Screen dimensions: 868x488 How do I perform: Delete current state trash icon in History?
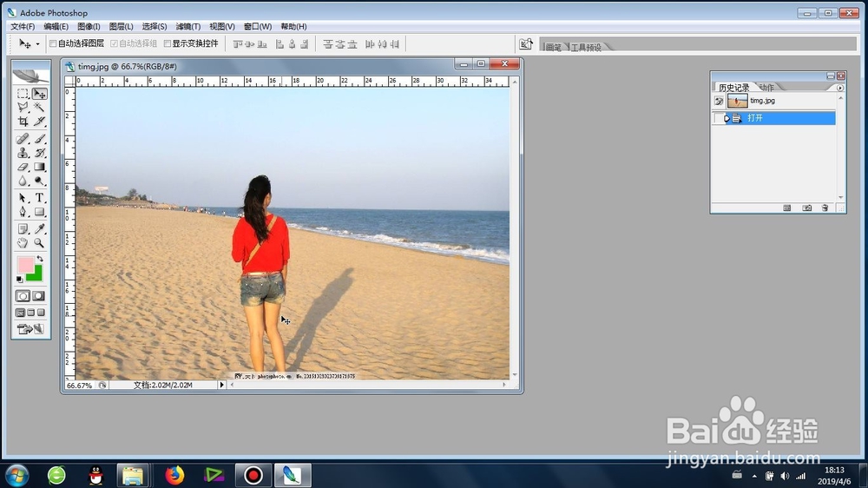825,208
